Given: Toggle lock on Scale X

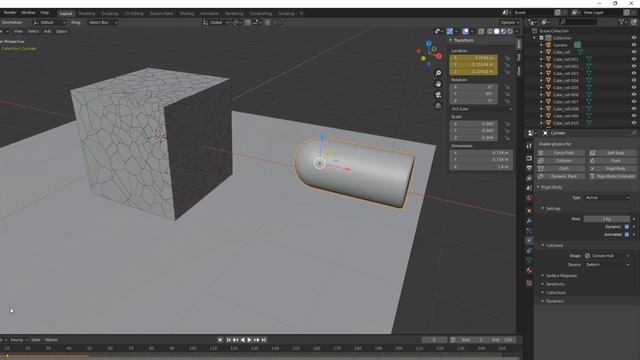Looking at the screenshot, I should pos(507,124).
